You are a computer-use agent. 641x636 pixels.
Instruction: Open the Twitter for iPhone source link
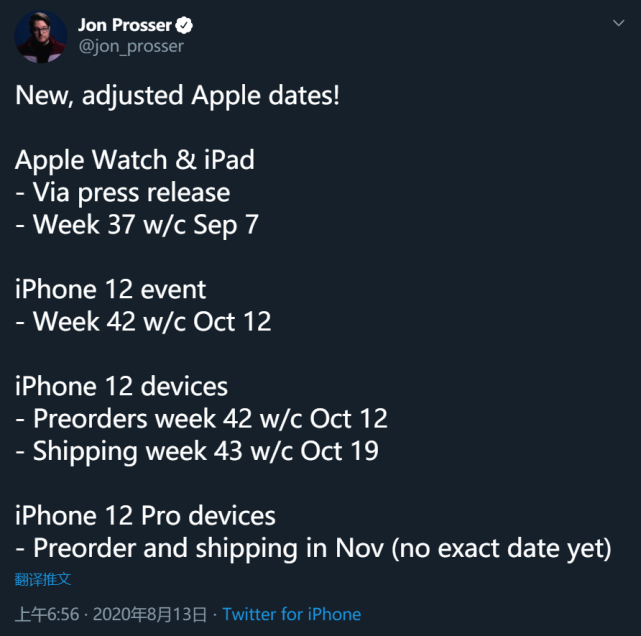[291, 614]
